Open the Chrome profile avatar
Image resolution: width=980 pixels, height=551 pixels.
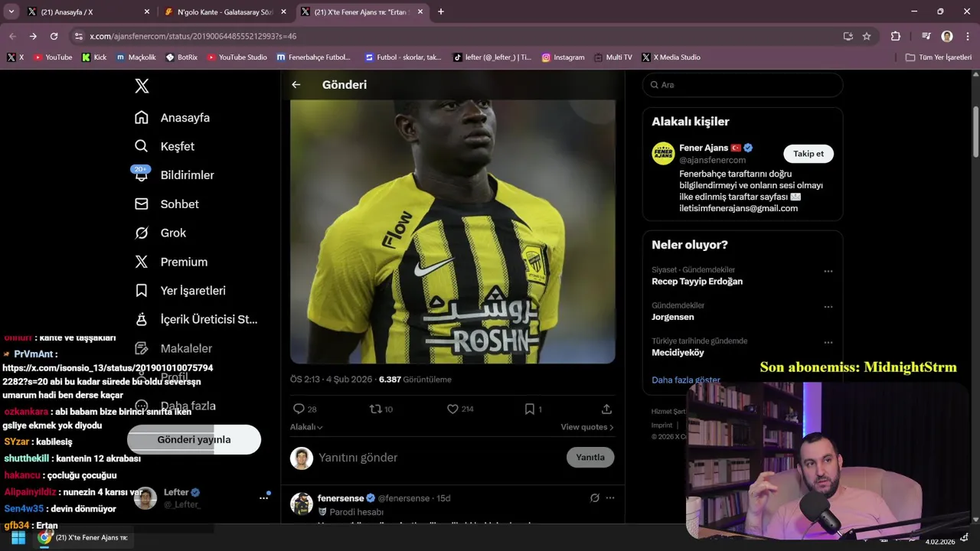coord(947,36)
